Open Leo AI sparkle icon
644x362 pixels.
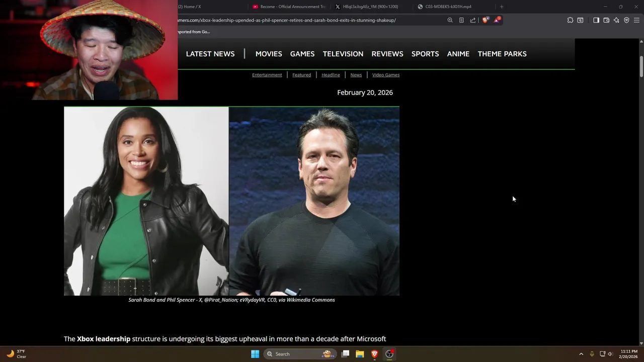point(616,20)
